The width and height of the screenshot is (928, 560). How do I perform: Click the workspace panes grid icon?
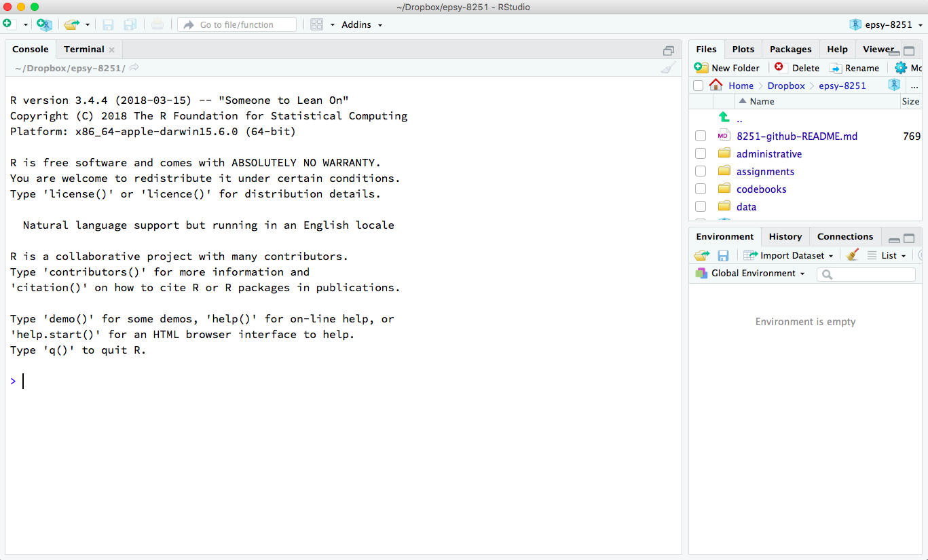click(316, 24)
